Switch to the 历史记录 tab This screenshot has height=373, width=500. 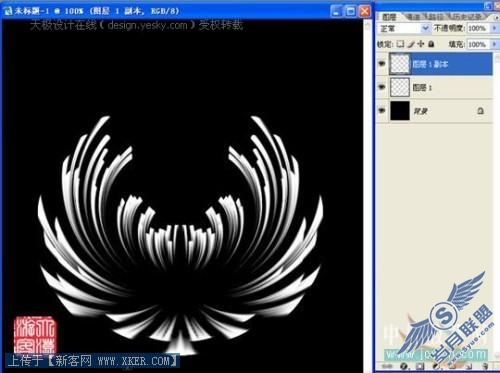click(468, 16)
